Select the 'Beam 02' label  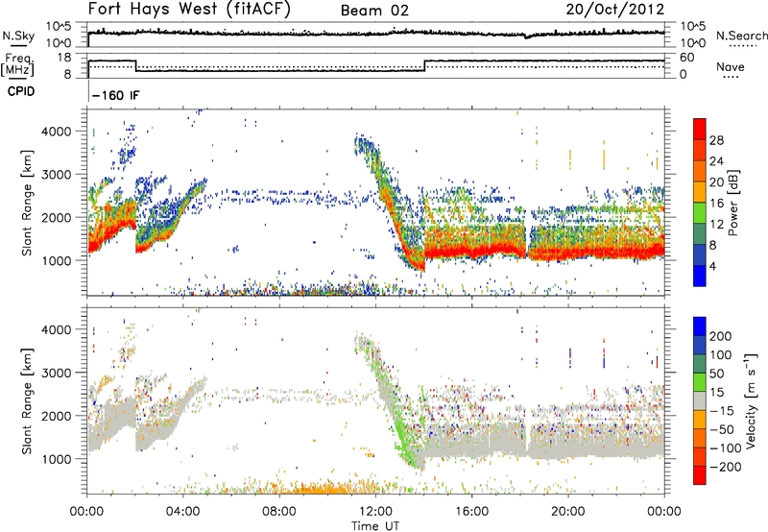pos(374,11)
